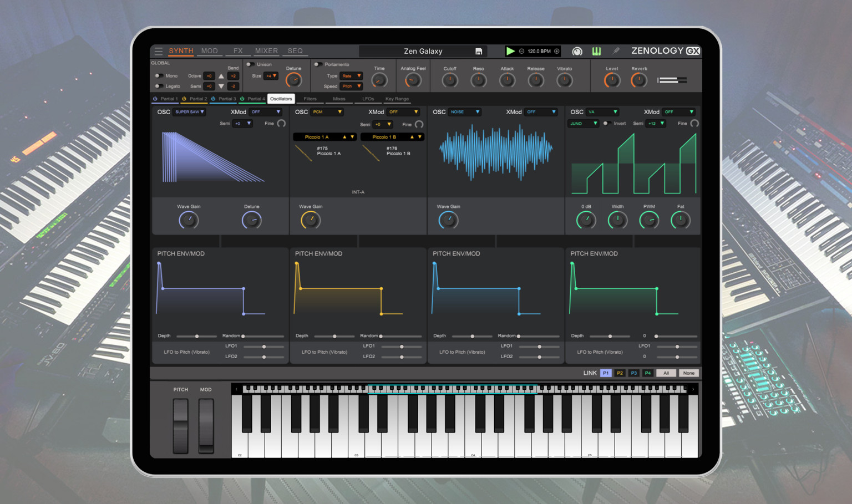Open the PCM oscillator type dropdown

pyautogui.click(x=327, y=112)
